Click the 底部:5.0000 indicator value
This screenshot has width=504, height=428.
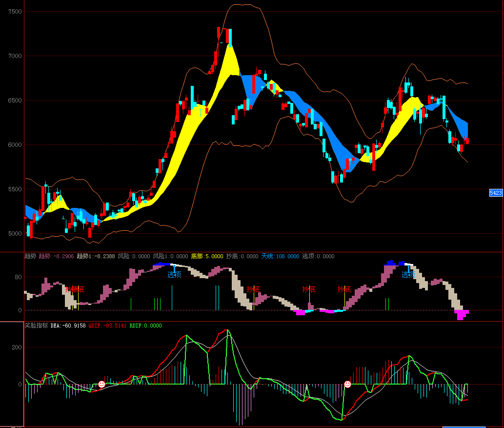(x=207, y=256)
